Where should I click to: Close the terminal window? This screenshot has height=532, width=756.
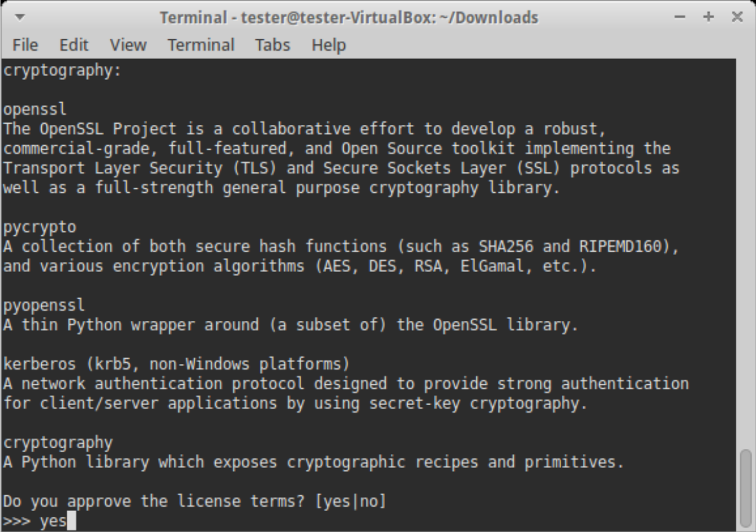737,18
